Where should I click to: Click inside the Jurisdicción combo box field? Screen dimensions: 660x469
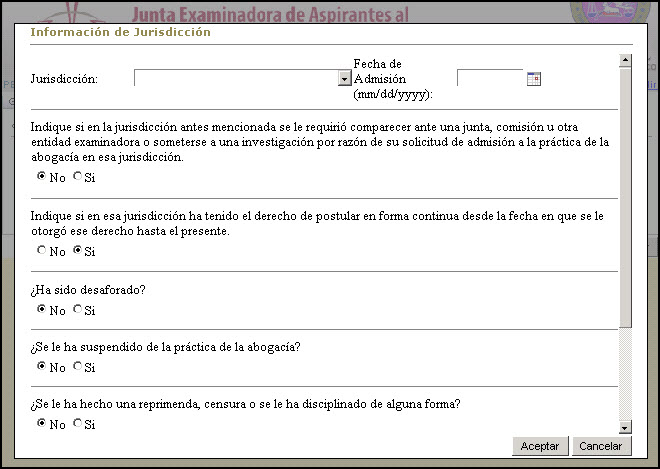tap(236, 79)
